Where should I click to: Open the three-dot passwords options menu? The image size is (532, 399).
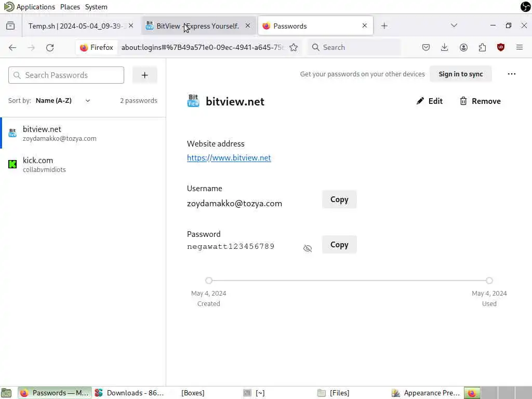coord(512,74)
